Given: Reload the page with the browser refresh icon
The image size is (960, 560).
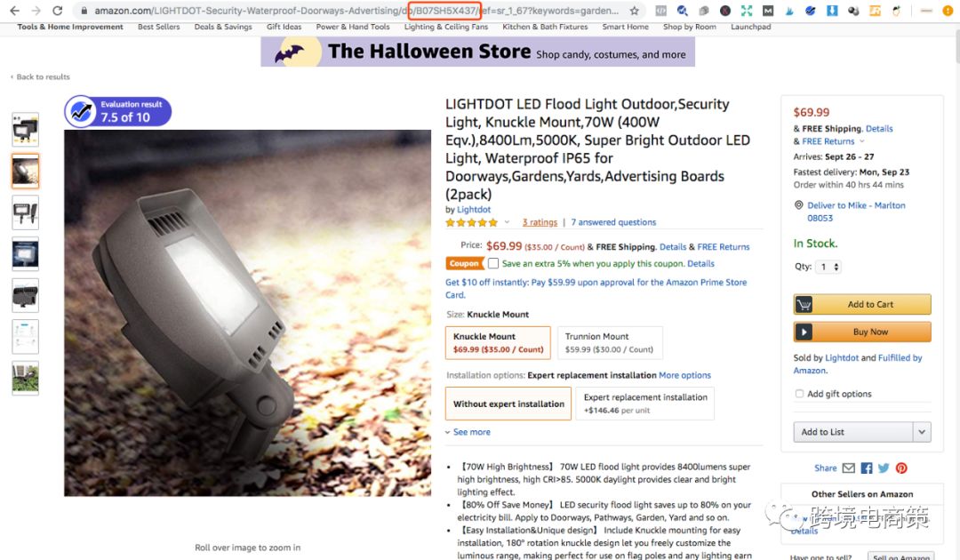Looking at the screenshot, I should pos(57,11).
